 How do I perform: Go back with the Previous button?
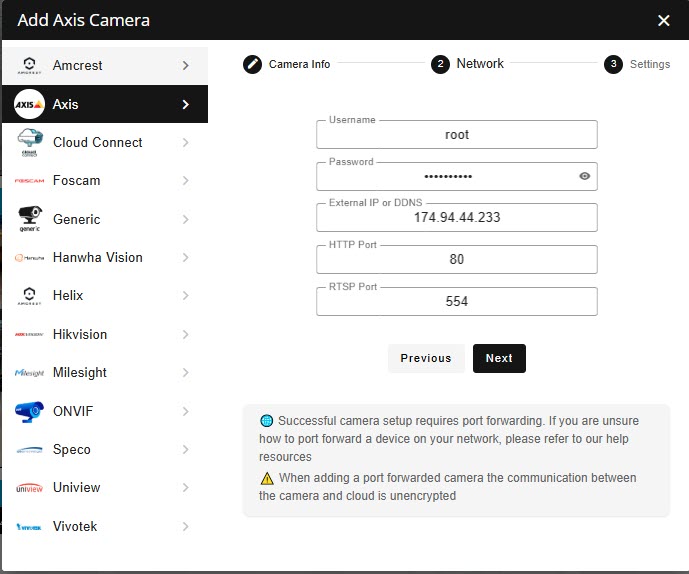(426, 358)
